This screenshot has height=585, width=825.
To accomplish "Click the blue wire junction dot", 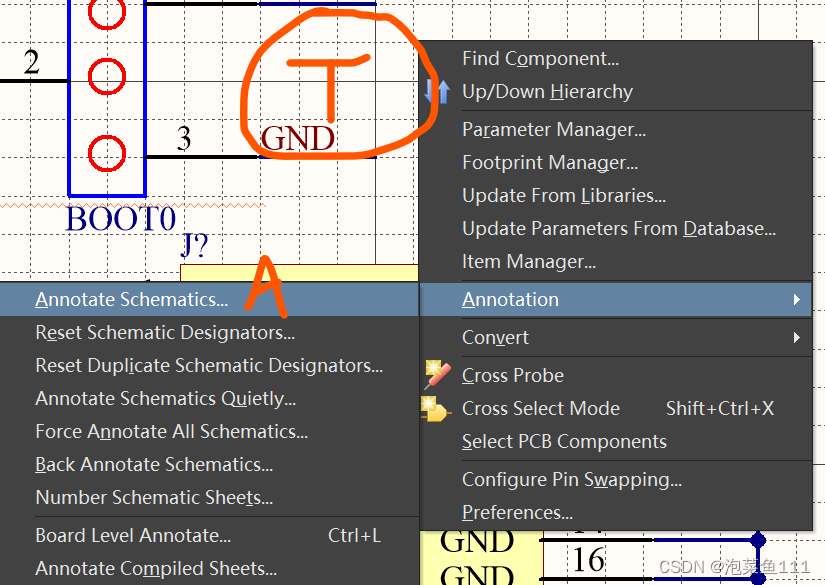I will tap(758, 540).
